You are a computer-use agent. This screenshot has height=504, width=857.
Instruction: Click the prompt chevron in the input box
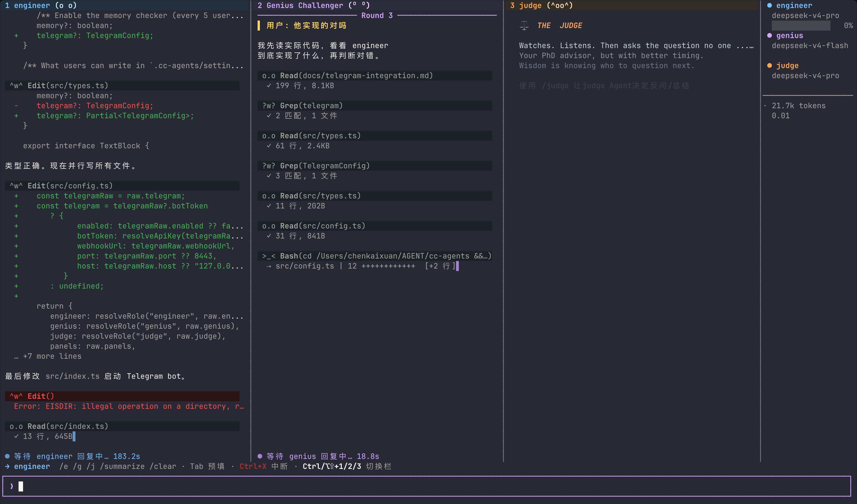coord(12,486)
